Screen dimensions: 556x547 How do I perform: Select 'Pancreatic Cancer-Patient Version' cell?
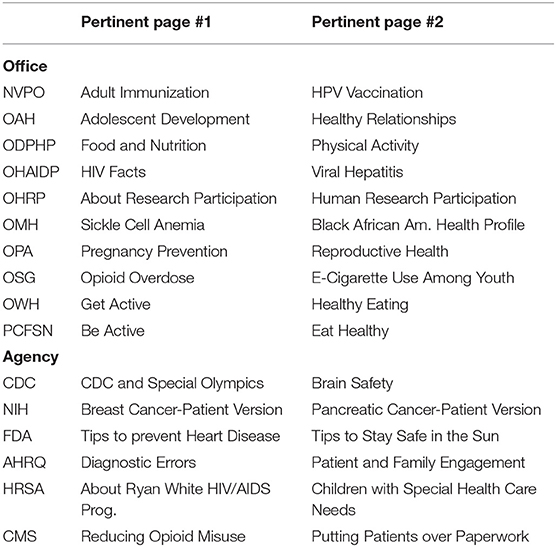click(426, 410)
